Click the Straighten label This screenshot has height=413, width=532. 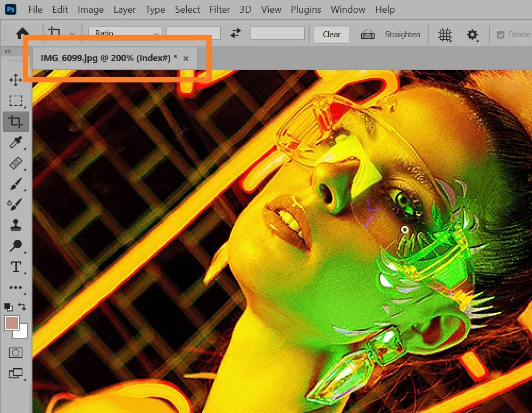click(402, 34)
